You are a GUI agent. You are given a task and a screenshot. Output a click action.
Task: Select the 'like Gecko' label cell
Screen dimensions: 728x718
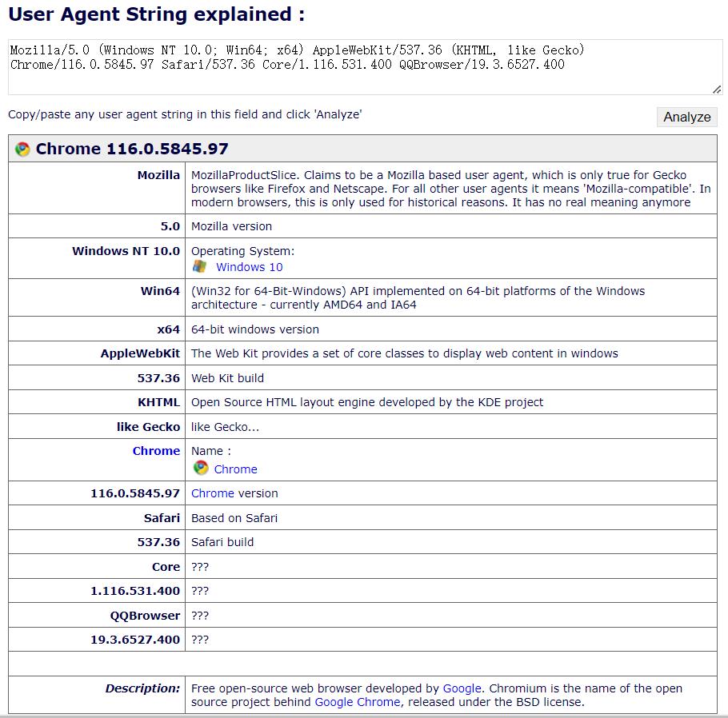pyautogui.click(x=97, y=426)
